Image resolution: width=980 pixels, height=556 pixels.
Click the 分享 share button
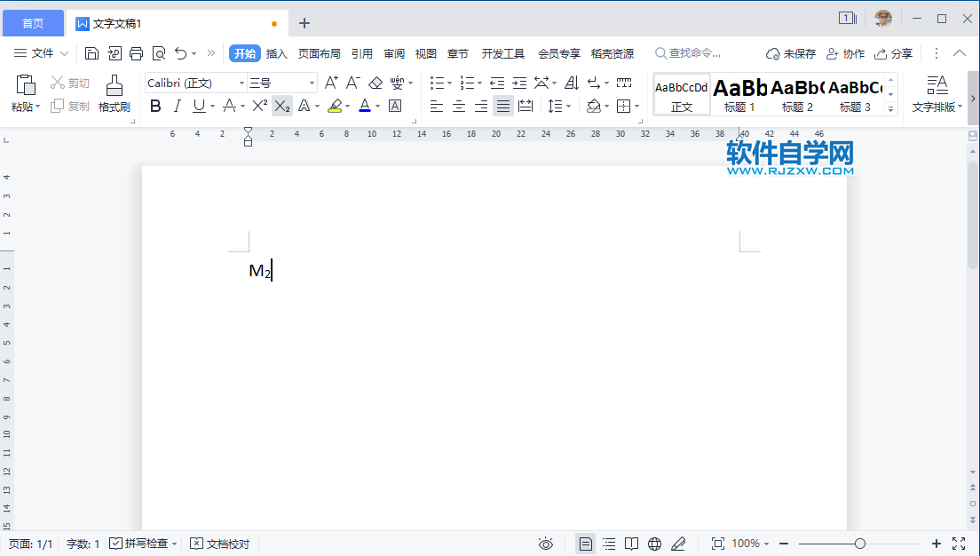coord(893,53)
